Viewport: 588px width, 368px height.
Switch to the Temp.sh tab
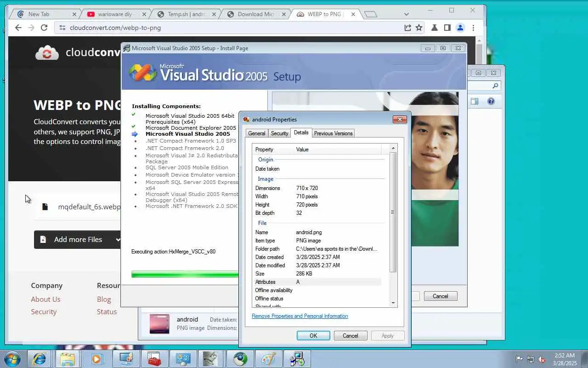[x=187, y=14]
